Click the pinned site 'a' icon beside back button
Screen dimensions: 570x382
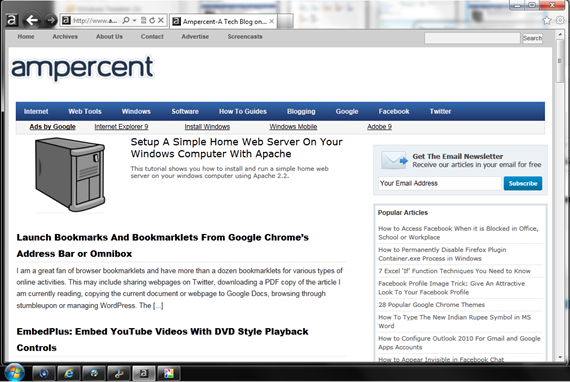point(12,20)
